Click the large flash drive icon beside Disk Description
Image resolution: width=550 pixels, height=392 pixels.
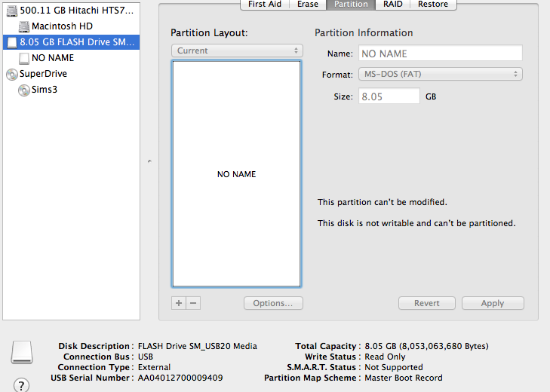(22, 352)
